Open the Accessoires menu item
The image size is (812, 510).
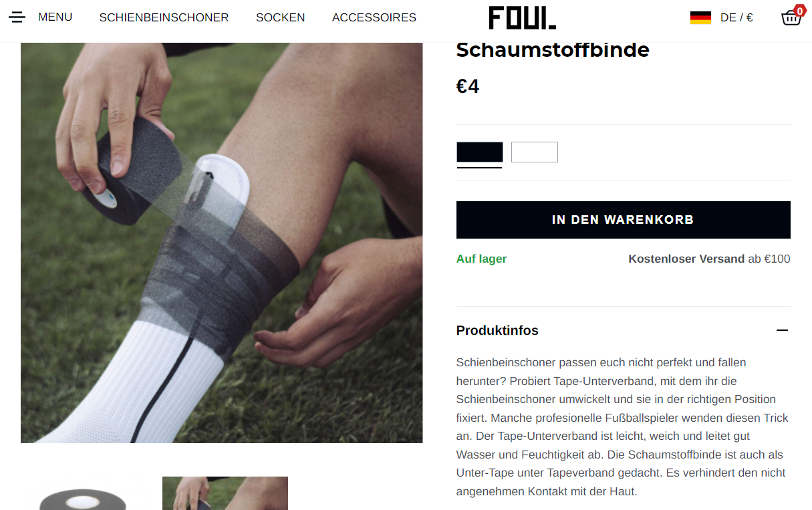tap(374, 17)
